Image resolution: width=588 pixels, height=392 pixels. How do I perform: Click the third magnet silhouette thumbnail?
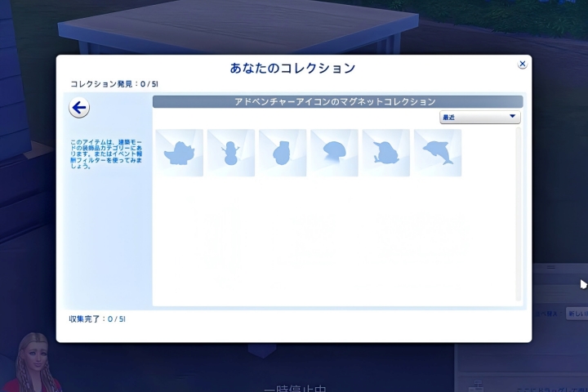(x=282, y=153)
